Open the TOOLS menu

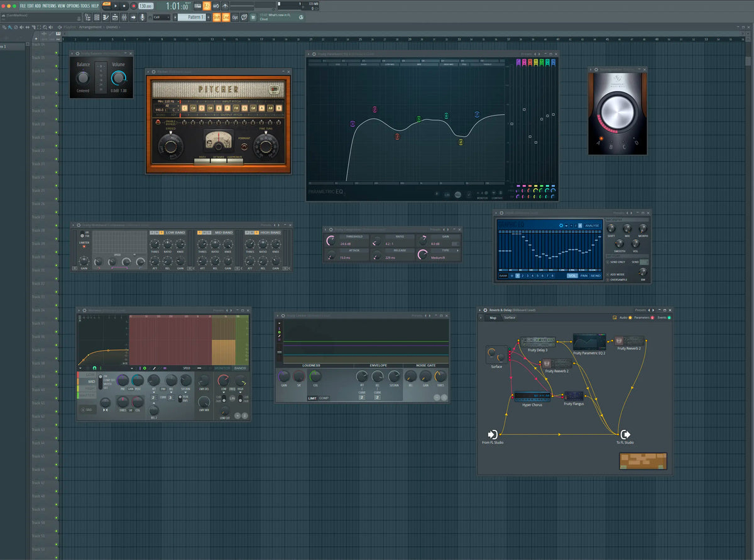click(x=85, y=6)
